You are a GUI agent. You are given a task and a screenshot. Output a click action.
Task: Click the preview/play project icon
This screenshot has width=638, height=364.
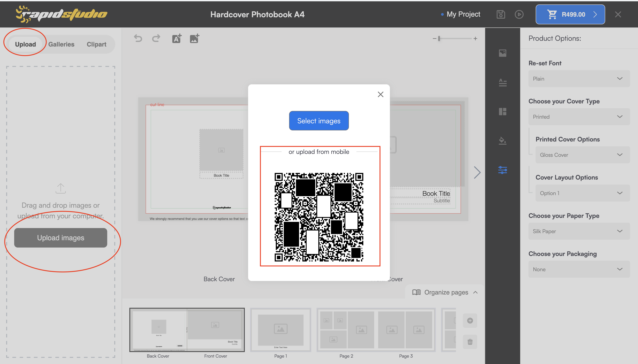coord(519,14)
